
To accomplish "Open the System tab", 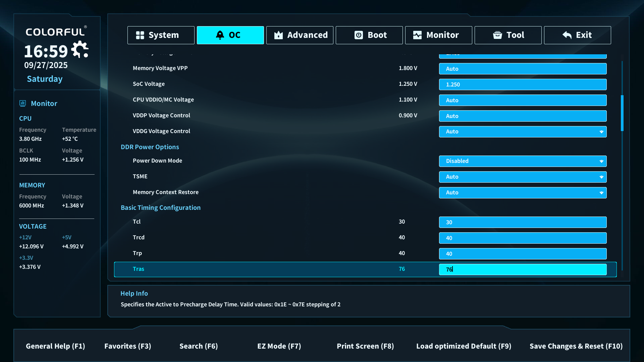I will click(161, 35).
